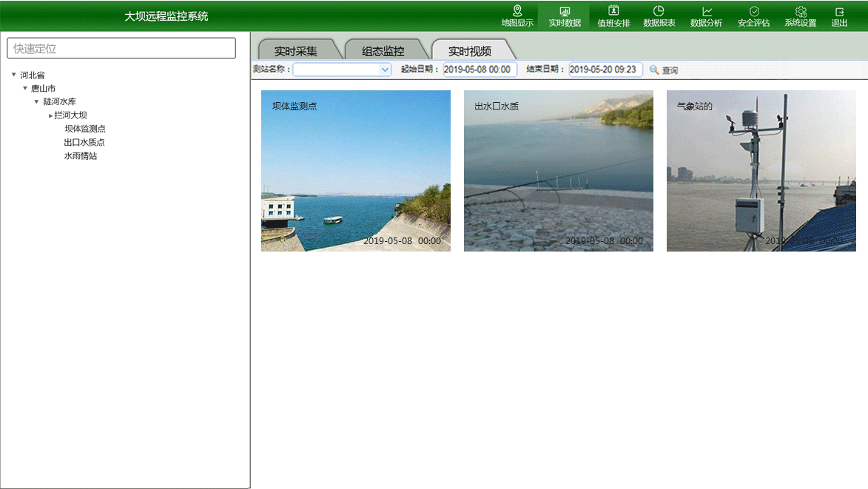Switch to the 实时采集 tab
868x489 pixels.
[x=295, y=51]
